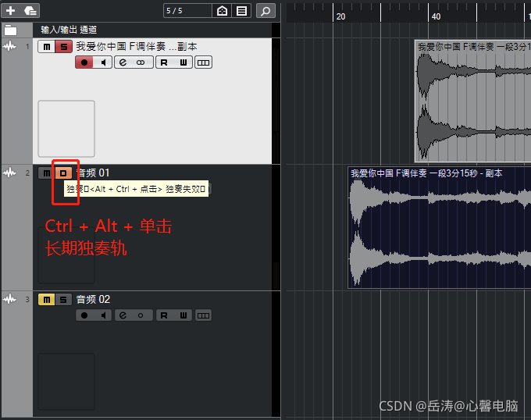Select the 音频 01 track name
531x420 pixels.
click(93, 173)
